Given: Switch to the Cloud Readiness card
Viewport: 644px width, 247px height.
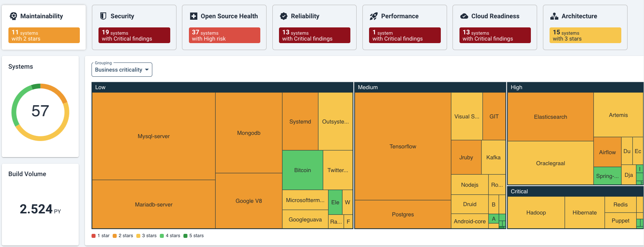Looking at the screenshot, I should [x=495, y=27].
